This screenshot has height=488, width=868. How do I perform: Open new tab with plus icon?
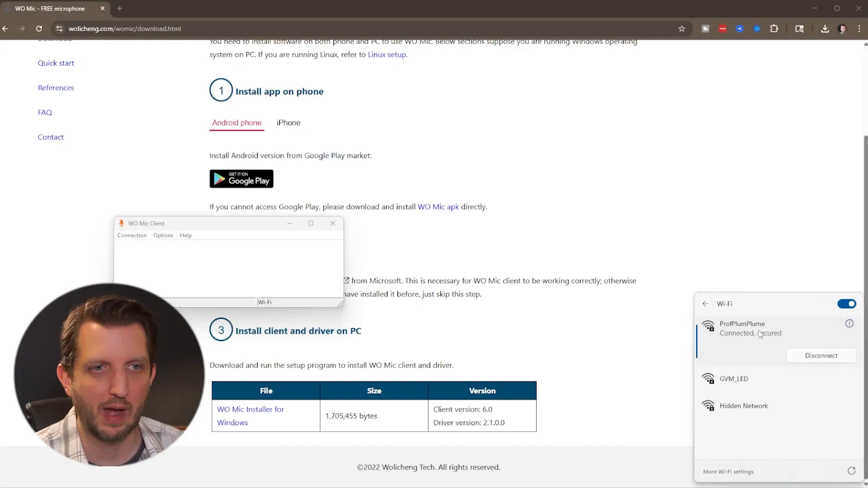tap(120, 8)
